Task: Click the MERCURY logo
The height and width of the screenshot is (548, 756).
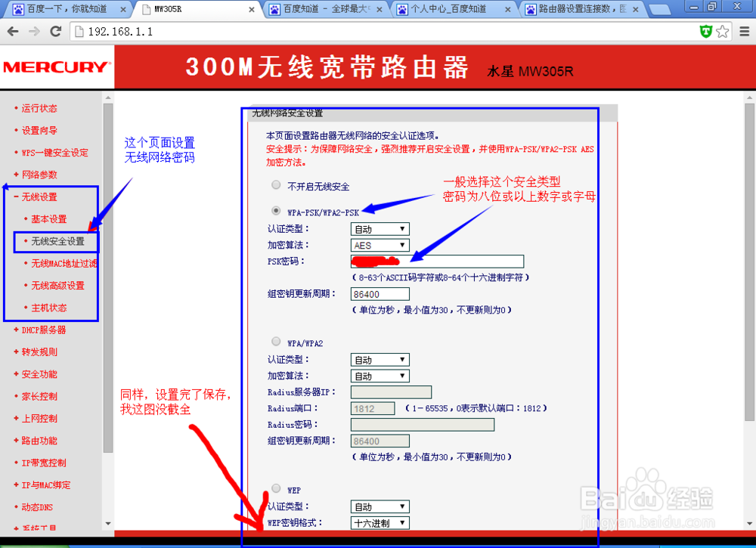Action: tap(57, 67)
